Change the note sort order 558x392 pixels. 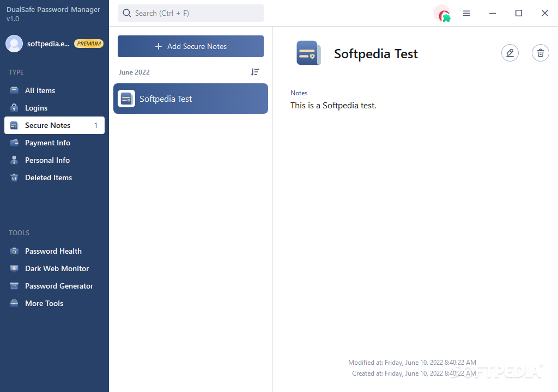click(255, 72)
